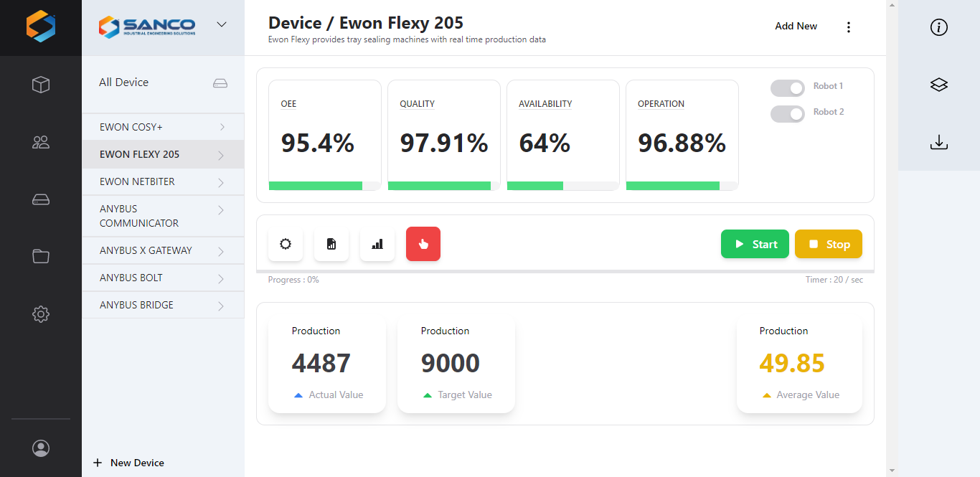Click the Device / Ewon Flexy 205 title
Viewport: 980px width, 477px height.
point(366,23)
